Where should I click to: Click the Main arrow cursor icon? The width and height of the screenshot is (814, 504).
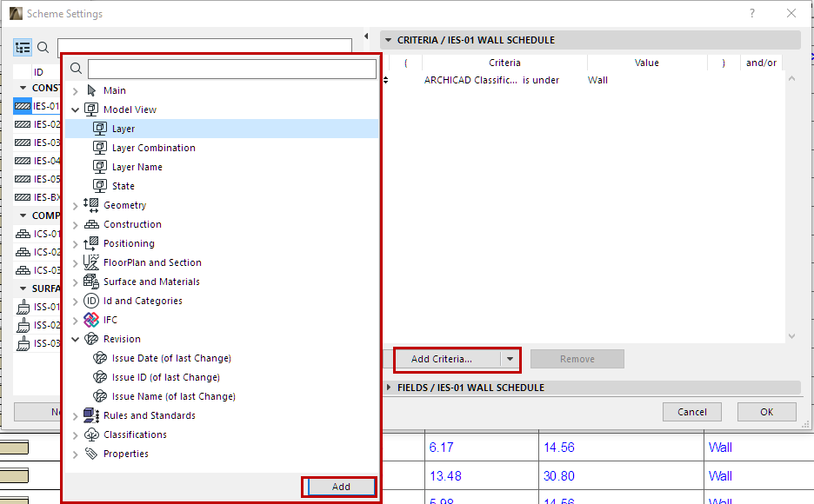click(92, 90)
